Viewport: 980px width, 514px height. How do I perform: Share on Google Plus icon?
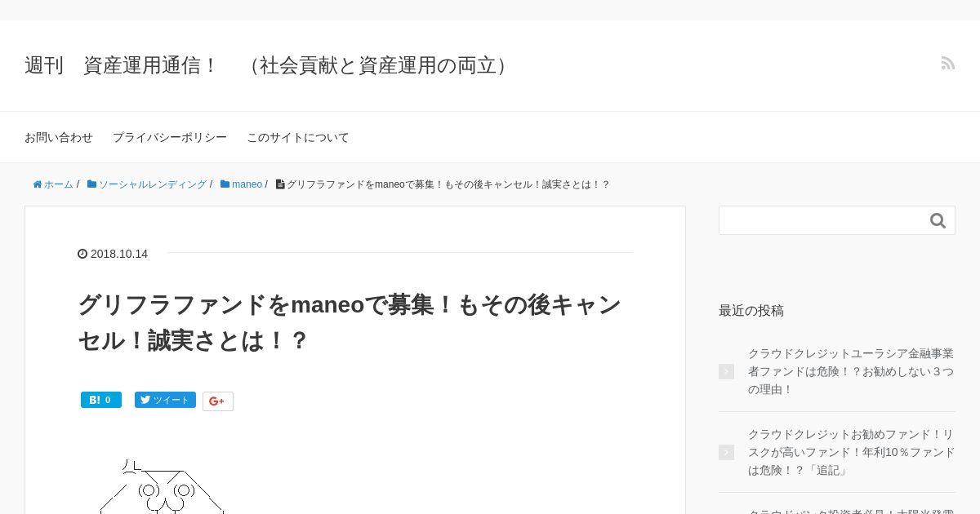click(218, 401)
